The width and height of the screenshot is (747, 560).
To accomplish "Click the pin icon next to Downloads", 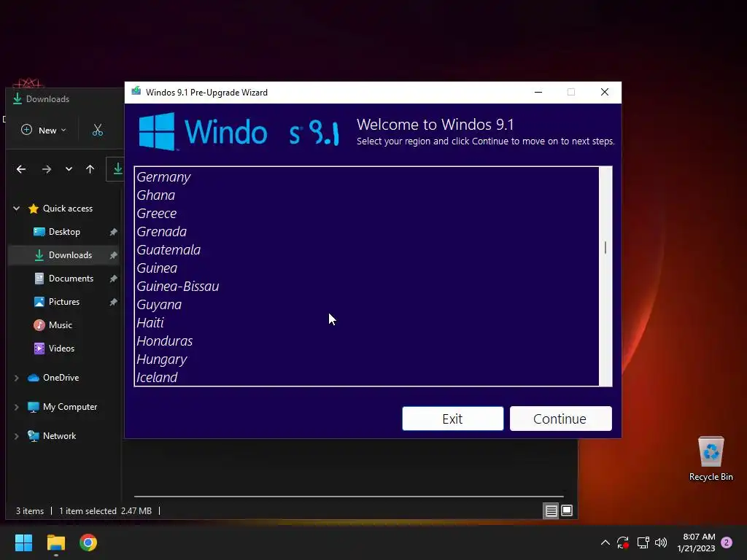I will (x=113, y=255).
